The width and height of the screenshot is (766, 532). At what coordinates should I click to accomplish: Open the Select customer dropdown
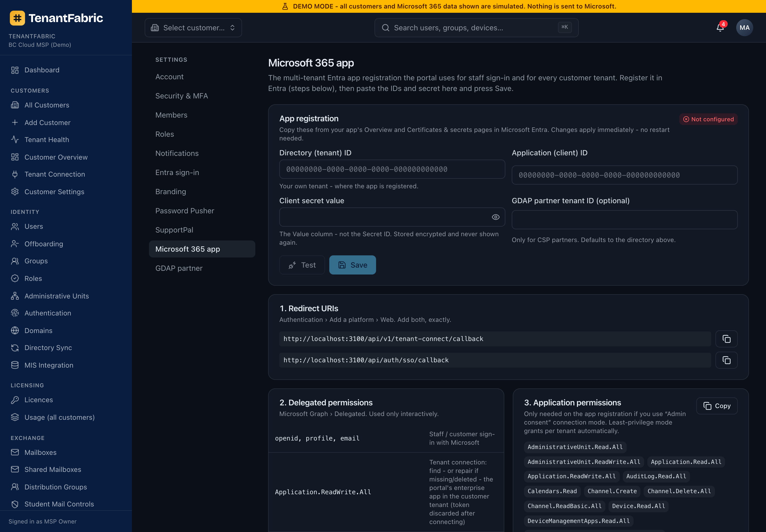193,28
